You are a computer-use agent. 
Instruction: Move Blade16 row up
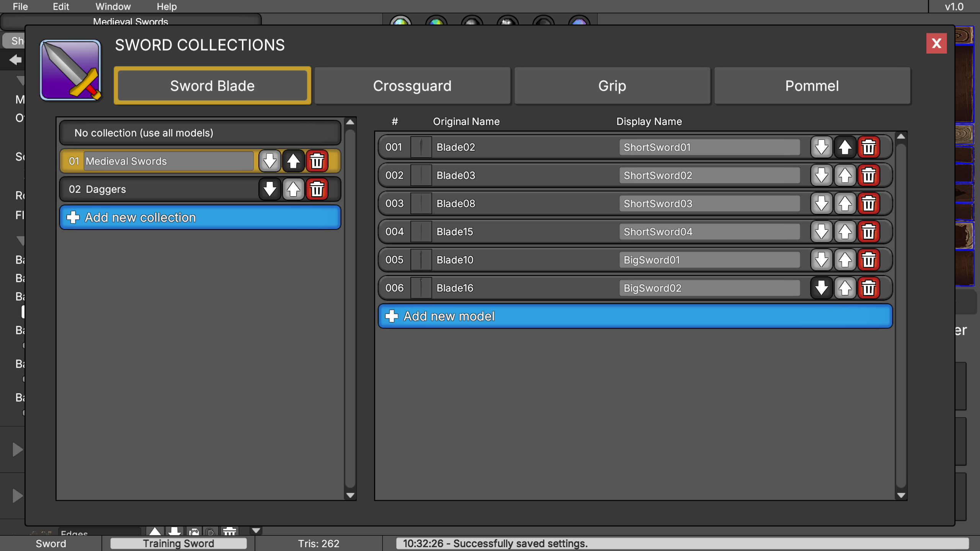(x=845, y=288)
